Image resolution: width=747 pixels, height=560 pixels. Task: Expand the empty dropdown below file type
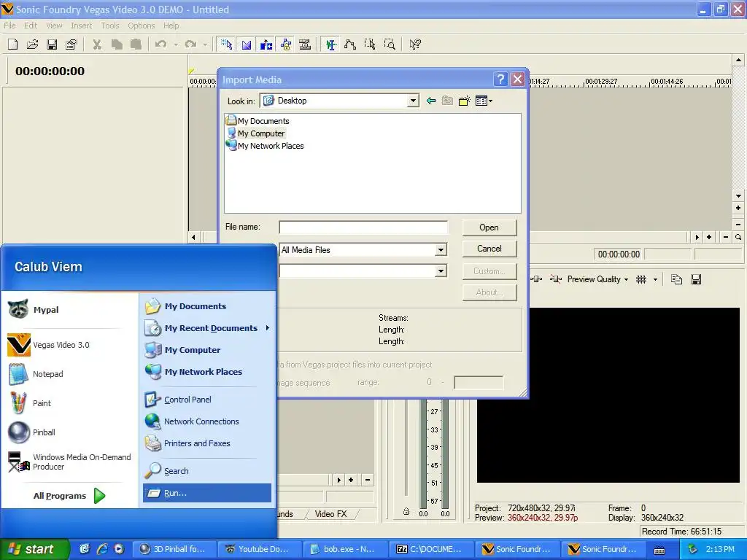pos(441,271)
